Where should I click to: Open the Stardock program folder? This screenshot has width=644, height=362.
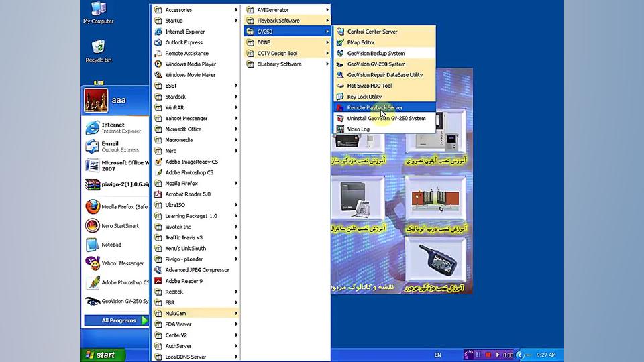195,97
